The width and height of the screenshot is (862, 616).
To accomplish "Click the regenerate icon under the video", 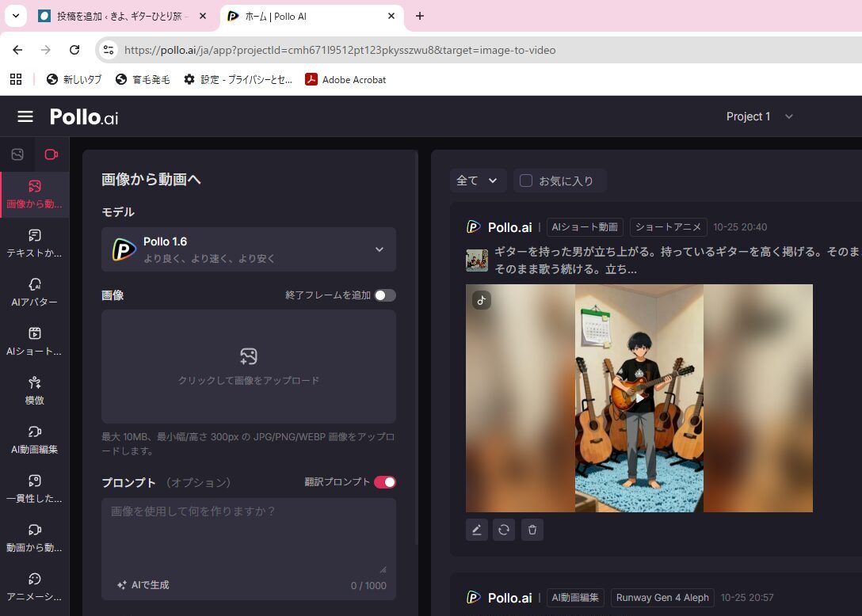I will point(504,530).
